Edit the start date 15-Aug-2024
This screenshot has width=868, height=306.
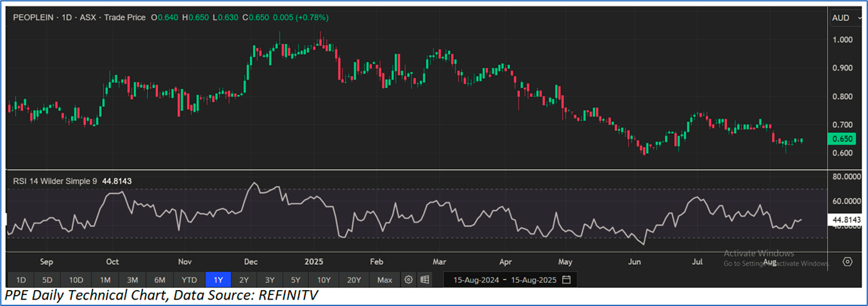coord(476,280)
